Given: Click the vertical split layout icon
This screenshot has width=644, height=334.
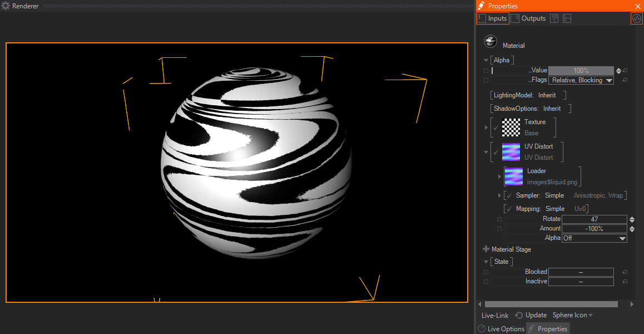Looking at the screenshot, I should pos(554,18).
